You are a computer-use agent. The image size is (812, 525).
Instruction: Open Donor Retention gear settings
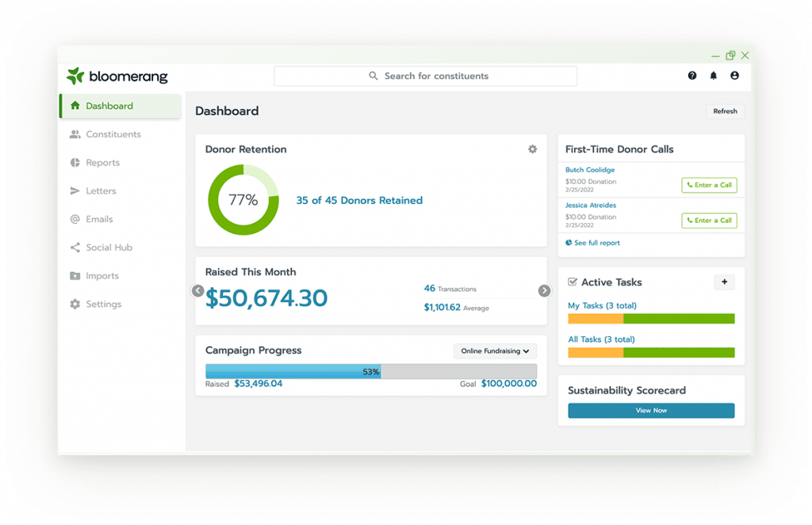pyautogui.click(x=532, y=149)
